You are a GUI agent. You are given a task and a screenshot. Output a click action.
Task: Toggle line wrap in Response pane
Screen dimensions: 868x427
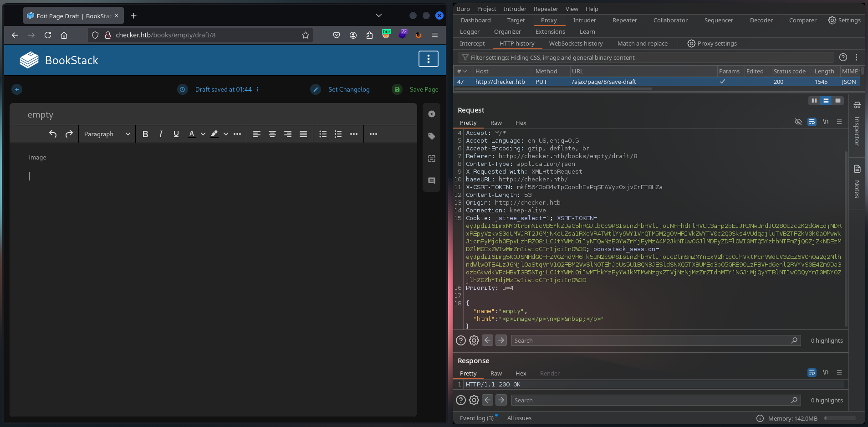(x=812, y=372)
